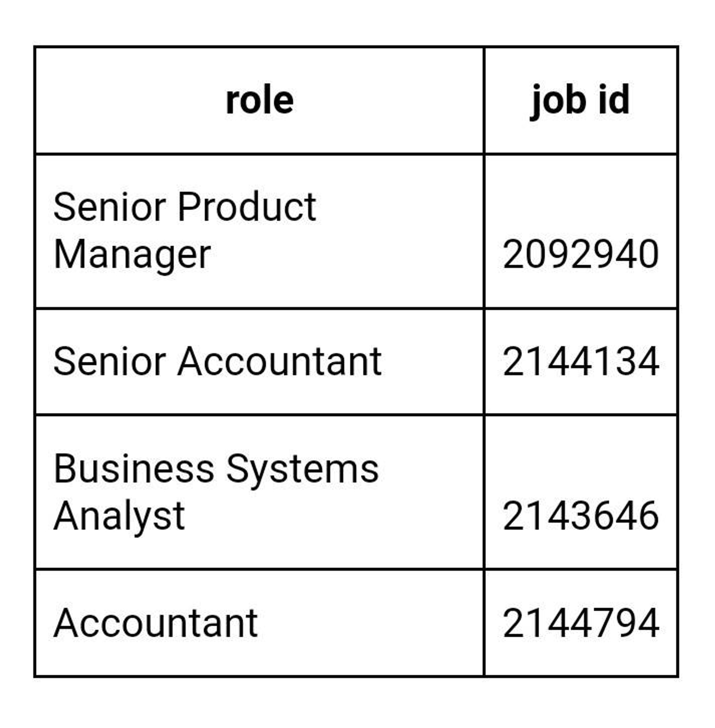Click "Senior" in the Senior Product Manager cell

pos(109,207)
